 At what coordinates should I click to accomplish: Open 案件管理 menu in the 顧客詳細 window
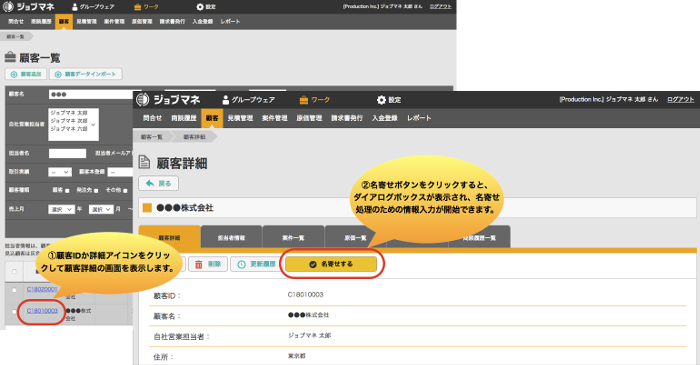coord(275,118)
